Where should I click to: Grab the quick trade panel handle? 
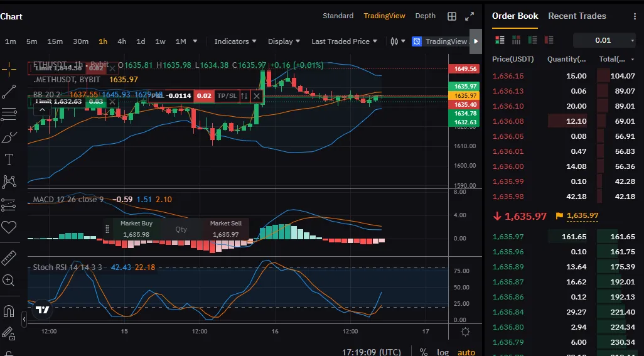click(107, 229)
